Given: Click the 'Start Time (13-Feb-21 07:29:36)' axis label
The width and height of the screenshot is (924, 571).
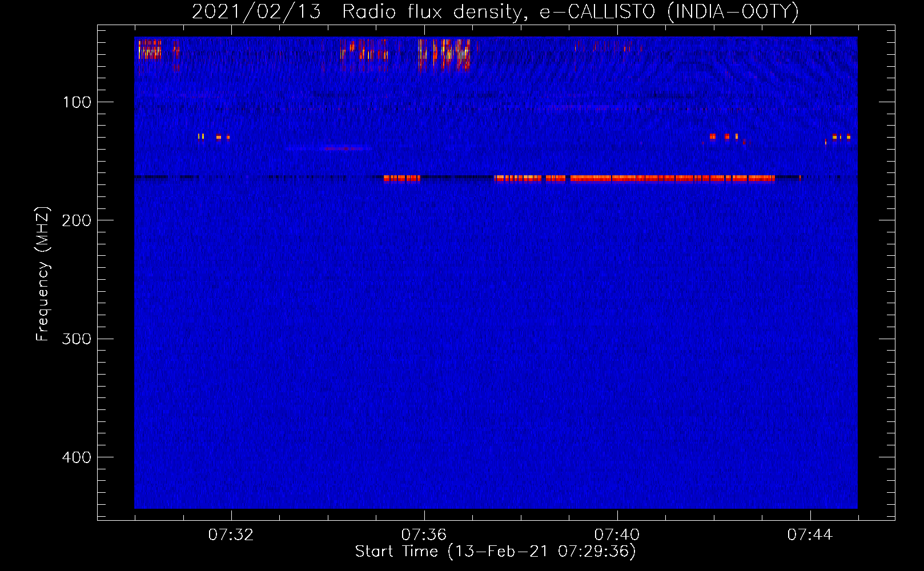Looking at the screenshot, I should pos(495,552).
